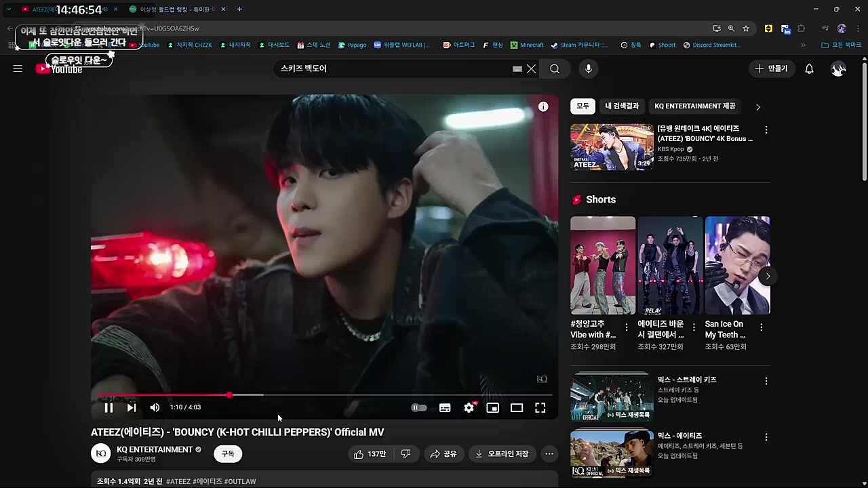The width and height of the screenshot is (868, 488).
Task: Click the #OUTLAW hashtag
Action: [x=240, y=481]
